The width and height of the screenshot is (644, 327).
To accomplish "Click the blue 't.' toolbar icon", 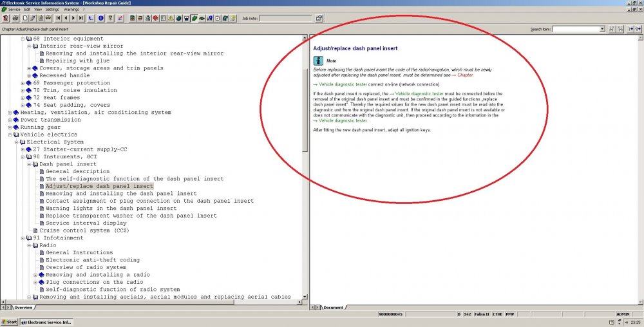I will (91, 18).
